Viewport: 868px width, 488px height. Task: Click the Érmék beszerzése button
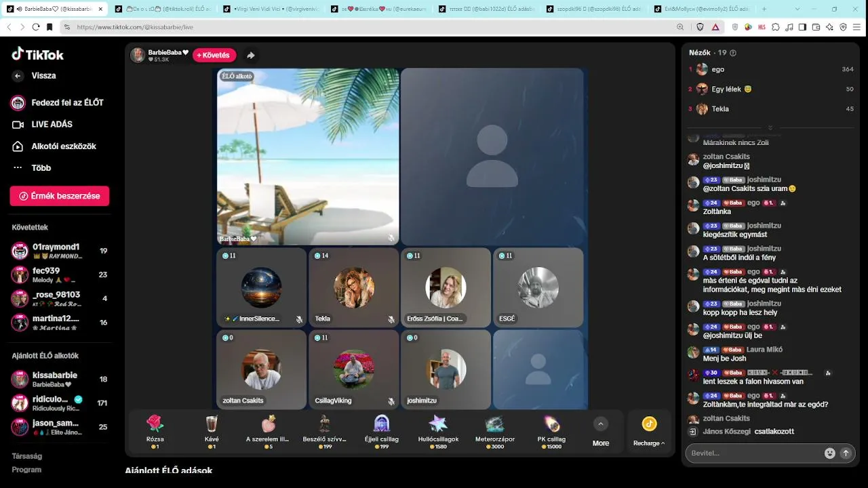pos(60,196)
